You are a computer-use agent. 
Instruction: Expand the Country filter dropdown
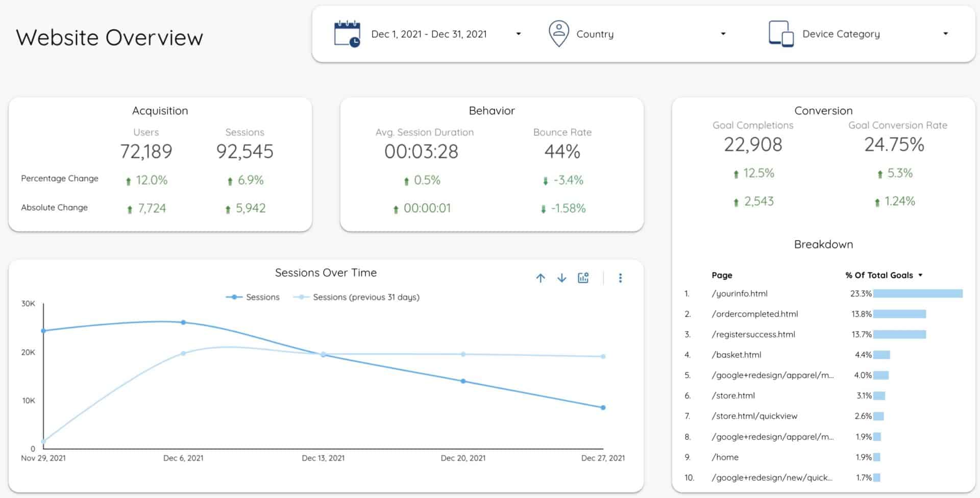pos(723,33)
